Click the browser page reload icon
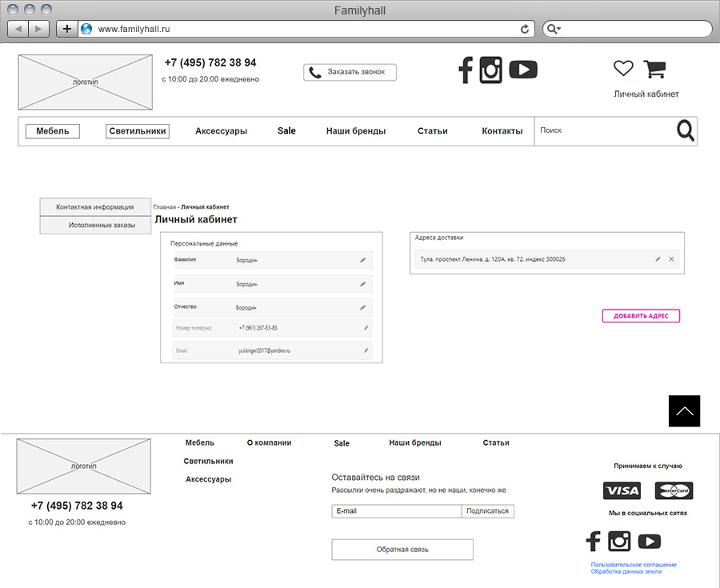720x588 pixels. 525,29
